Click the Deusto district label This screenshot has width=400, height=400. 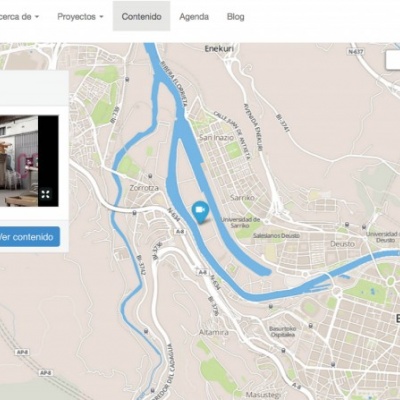click(342, 244)
